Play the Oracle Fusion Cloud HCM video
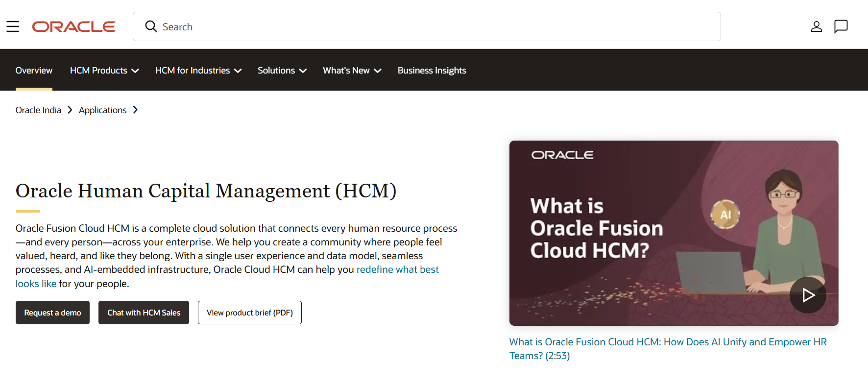868x386 pixels. 808,295
